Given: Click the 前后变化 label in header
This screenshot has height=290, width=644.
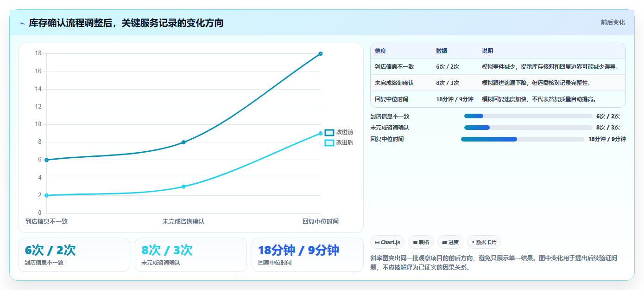Looking at the screenshot, I should pos(612,22).
